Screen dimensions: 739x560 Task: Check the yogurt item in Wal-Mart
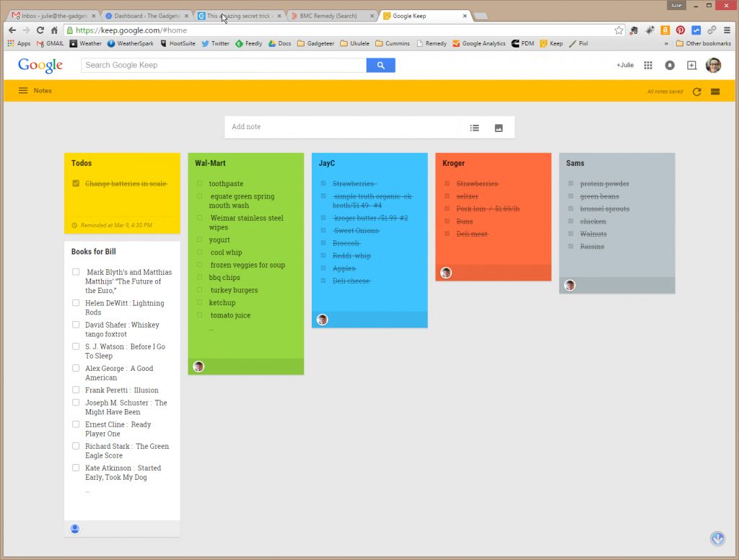199,240
